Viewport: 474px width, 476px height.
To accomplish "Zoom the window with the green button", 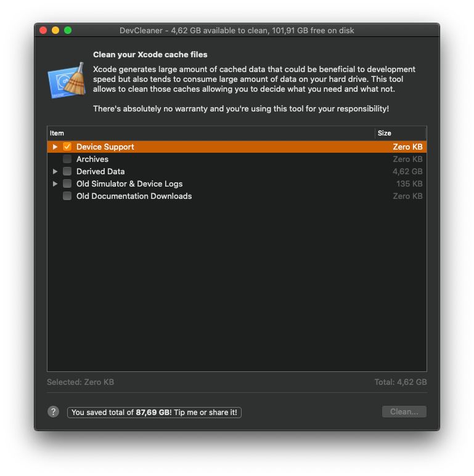I will [68, 30].
